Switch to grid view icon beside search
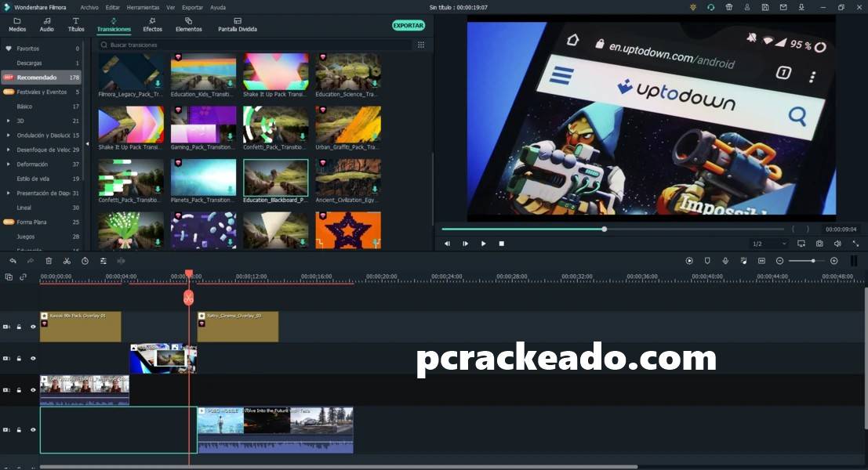This screenshot has width=868, height=470. (x=421, y=45)
